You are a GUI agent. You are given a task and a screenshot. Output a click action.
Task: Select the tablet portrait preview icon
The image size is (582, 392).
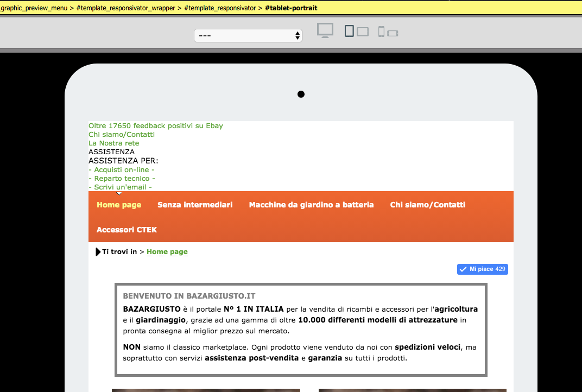click(x=349, y=31)
